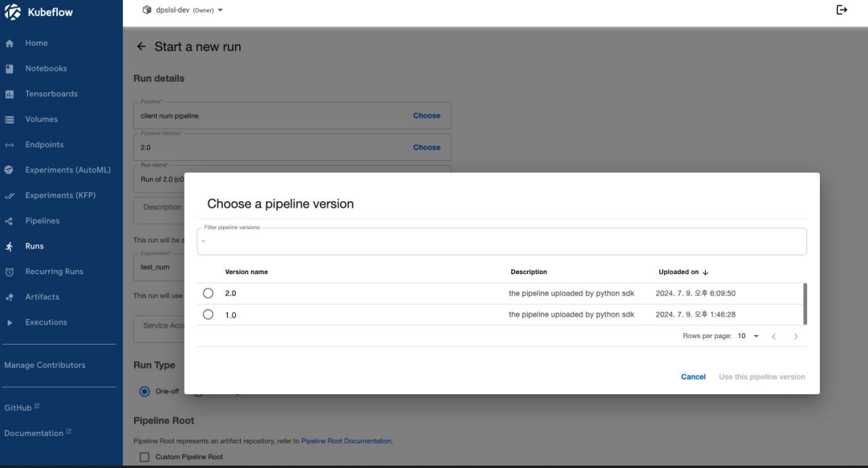The height and width of the screenshot is (468, 868).
Task: Click the Pipelines graph icon
Action: [10, 220]
